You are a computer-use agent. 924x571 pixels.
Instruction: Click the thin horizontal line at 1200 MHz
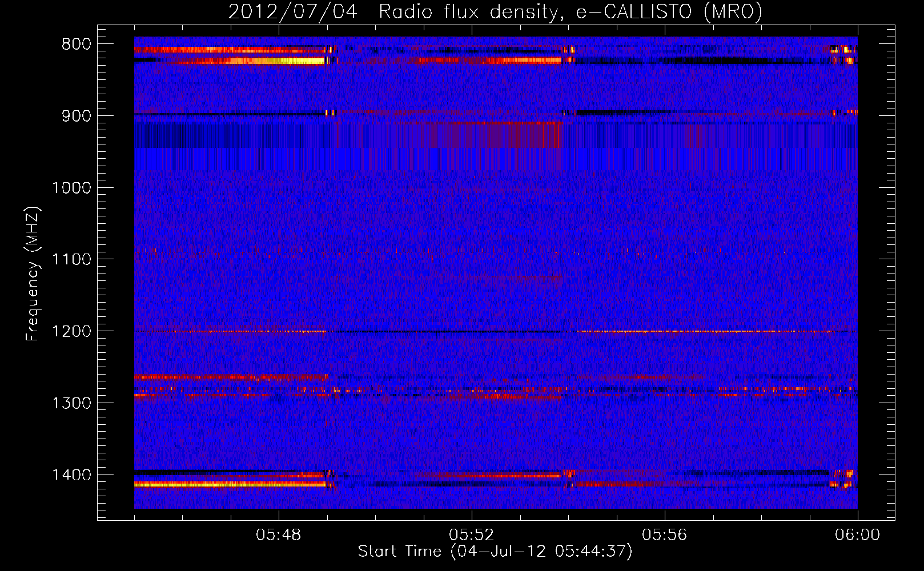(x=496, y=331)
